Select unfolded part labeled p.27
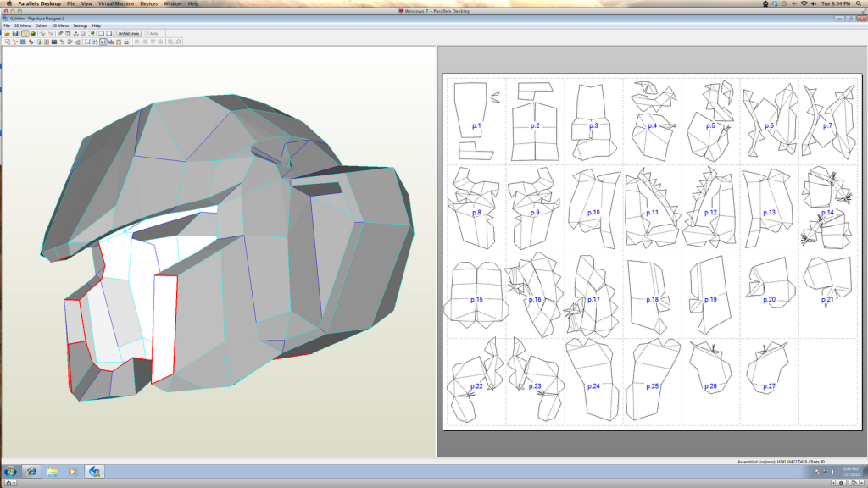Screen dimensions: 868x488 tap(767, 368)
